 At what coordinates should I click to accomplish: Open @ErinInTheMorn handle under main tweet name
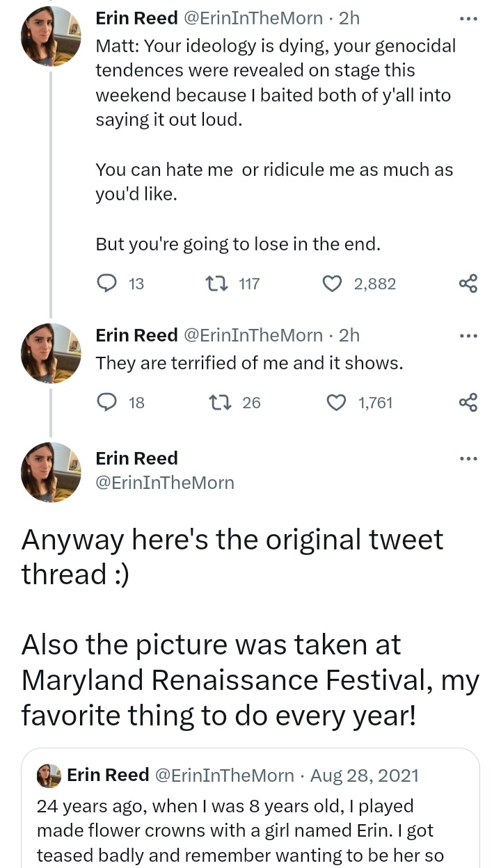164,483
